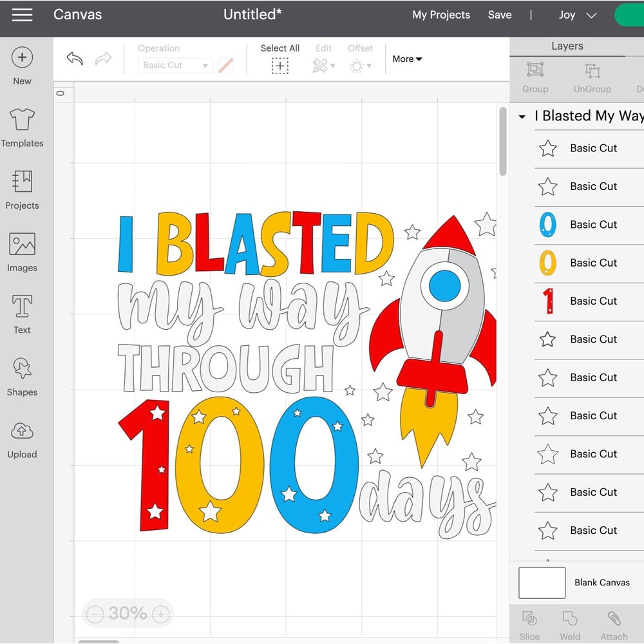
Task: Collapse the I Blasted My Way layer group
Action: coord(522,117)
